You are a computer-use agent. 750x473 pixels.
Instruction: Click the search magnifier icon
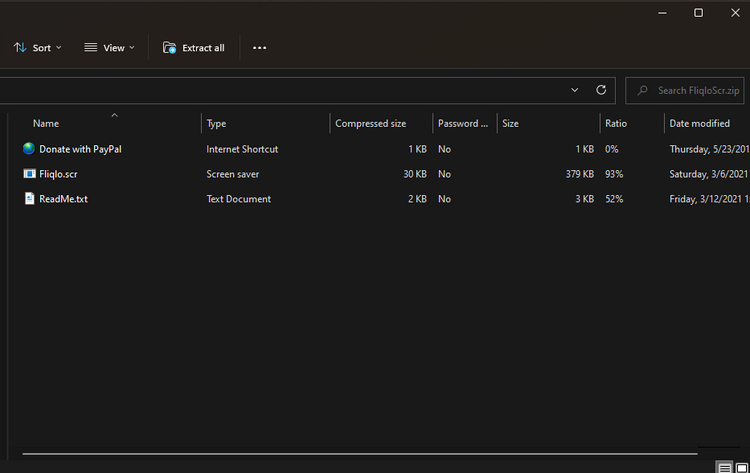tap(642, 90)
